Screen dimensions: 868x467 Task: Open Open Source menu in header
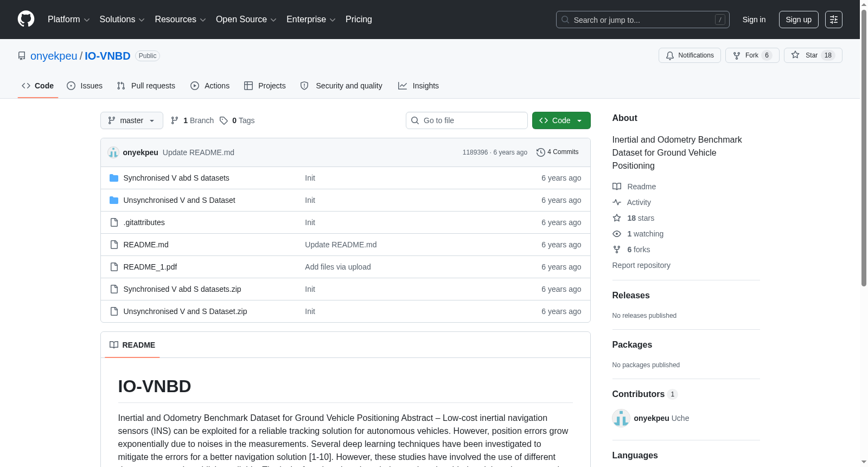pos(246,20)
